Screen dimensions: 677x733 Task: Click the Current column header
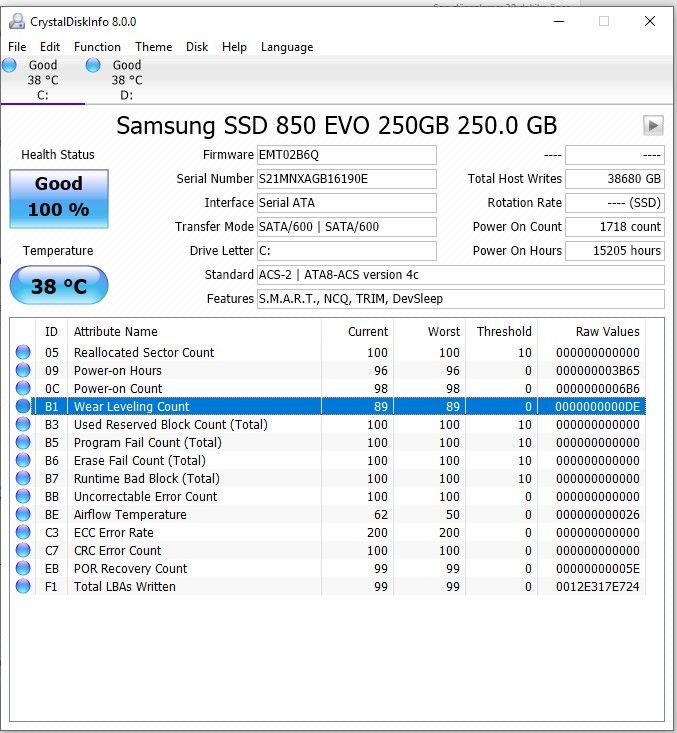pyautogui.click(x=358, y=331)
